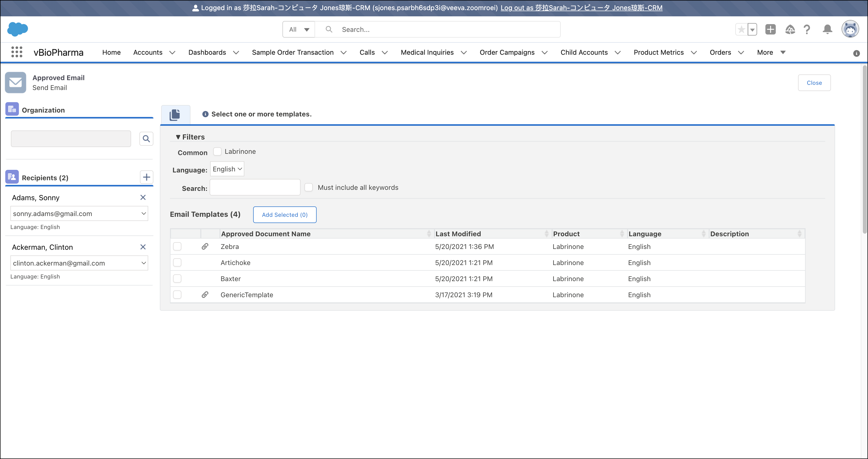Go to the Home tab

[111, 52]
